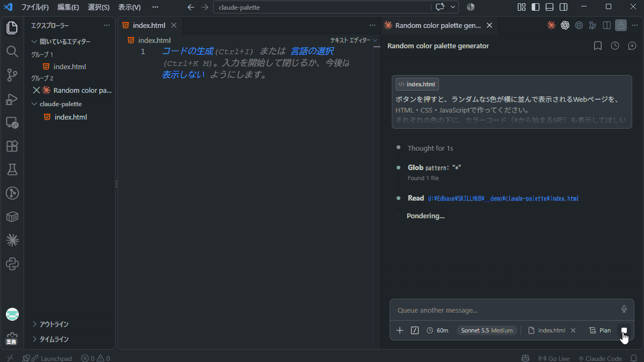
Task: Click the remote window icon in the status bar
Action: coord(10,358)
